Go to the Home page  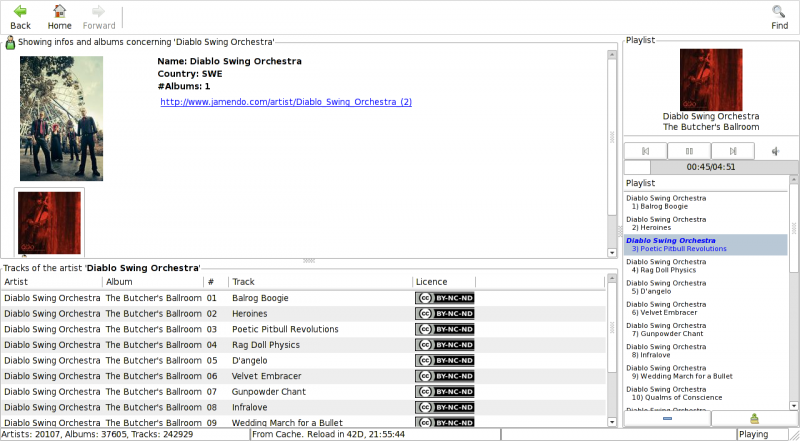(x=59, y=16)
